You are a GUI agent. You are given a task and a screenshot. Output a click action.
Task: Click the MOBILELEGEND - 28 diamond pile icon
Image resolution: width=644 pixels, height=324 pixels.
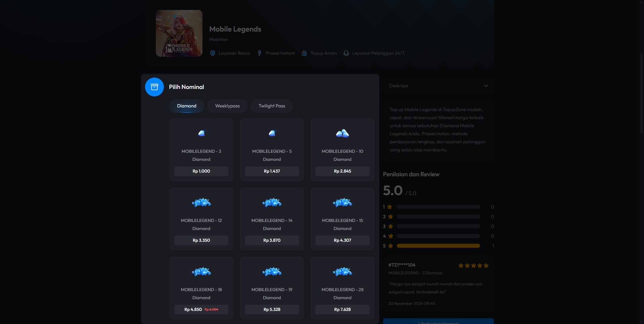click(x=342, y=272)
